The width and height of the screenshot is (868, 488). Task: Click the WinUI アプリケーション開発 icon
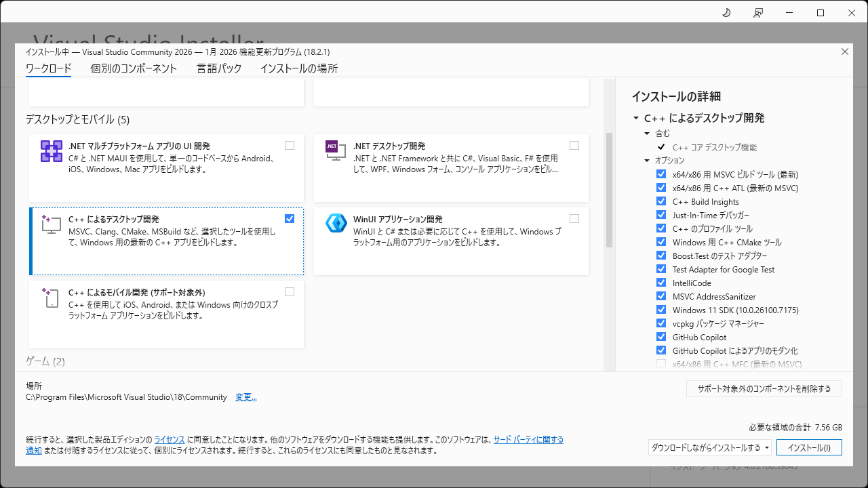[336, 223]
